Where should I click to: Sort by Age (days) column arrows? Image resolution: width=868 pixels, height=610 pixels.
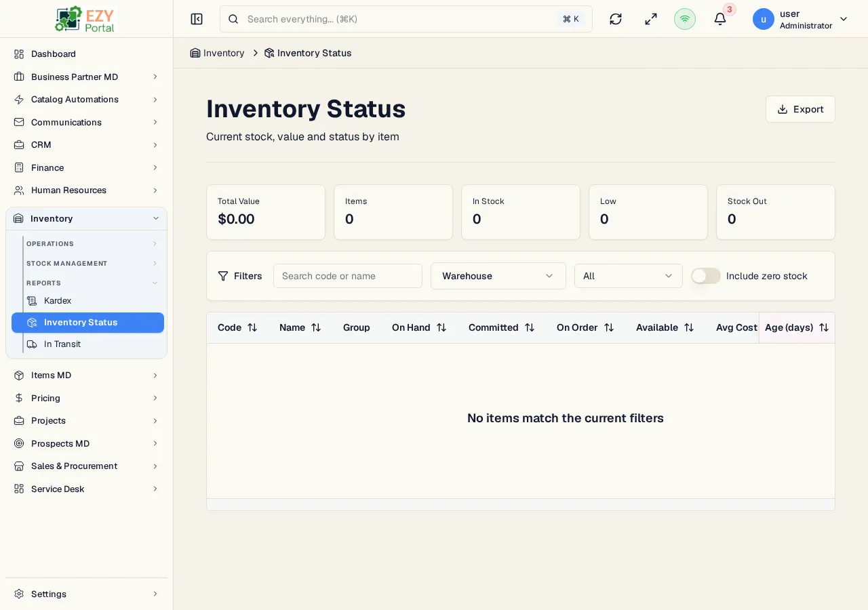coord(824,327)
